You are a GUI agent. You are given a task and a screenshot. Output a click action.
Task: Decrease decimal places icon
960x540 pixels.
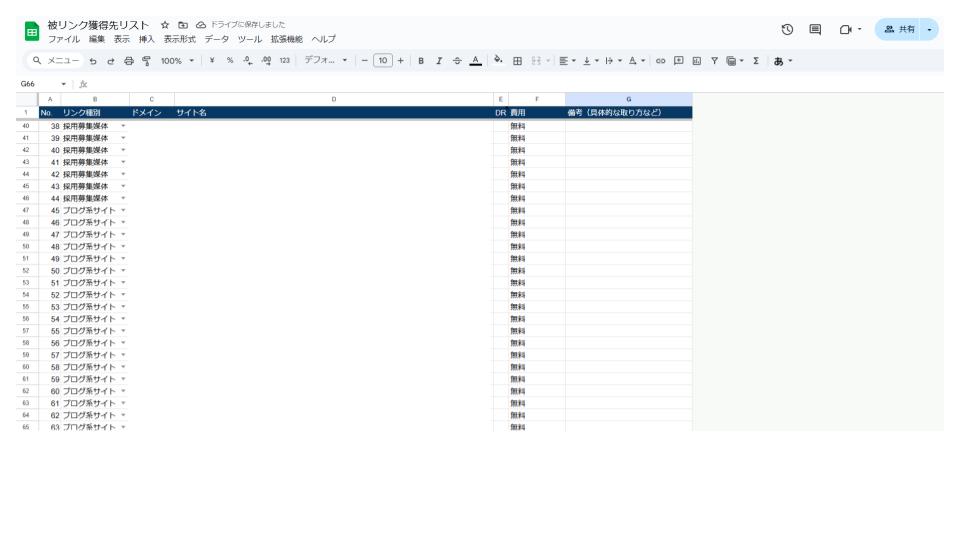[x=247, y=61]
